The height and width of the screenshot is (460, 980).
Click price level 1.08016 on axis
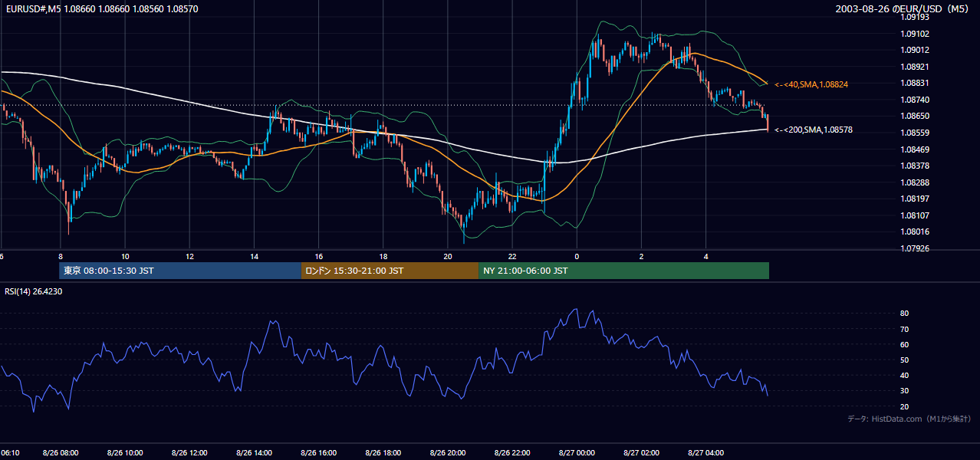tap(914, 232)
